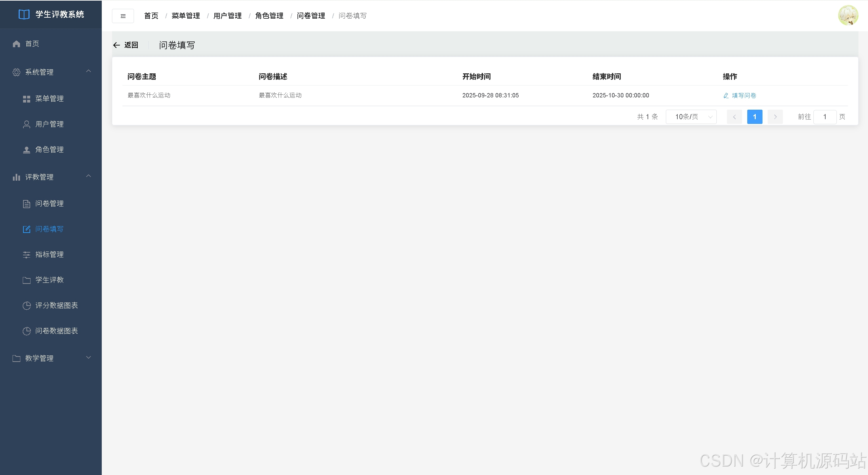This screenshot has height=475, width=868.
Task: Click the 学生评教系统 title text
Action: [60, 14]
